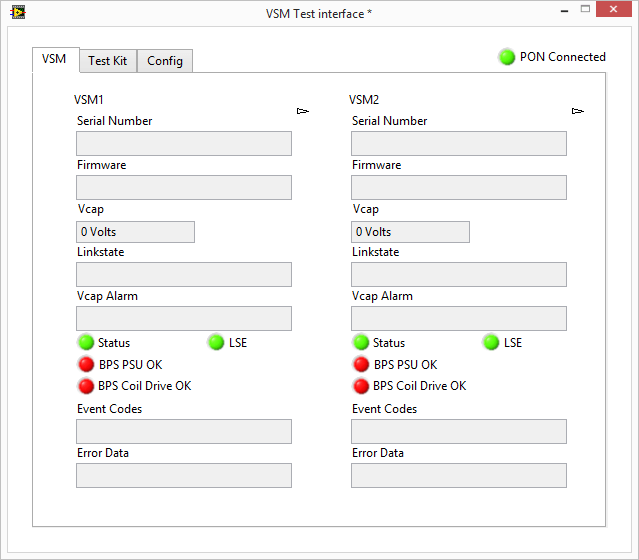This screenshot has width=639, height=560.
Task: Click VSM2 Status green LED
Action: click(361, 342)
